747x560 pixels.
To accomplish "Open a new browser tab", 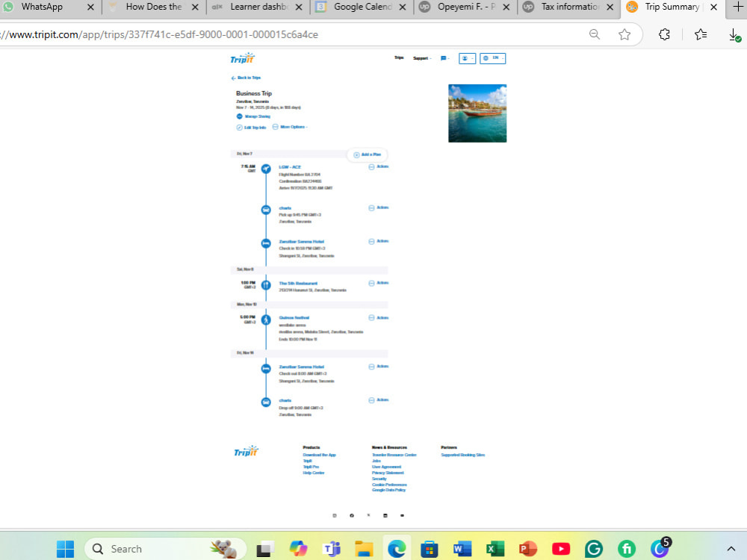I will click(x=738, y=7).
